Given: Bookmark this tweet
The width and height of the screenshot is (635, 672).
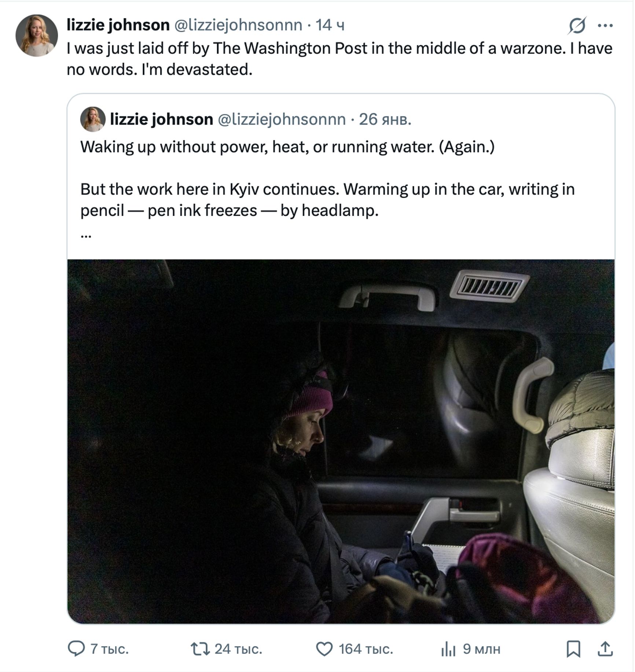Looking at the screenshot, I should [573, 649].
